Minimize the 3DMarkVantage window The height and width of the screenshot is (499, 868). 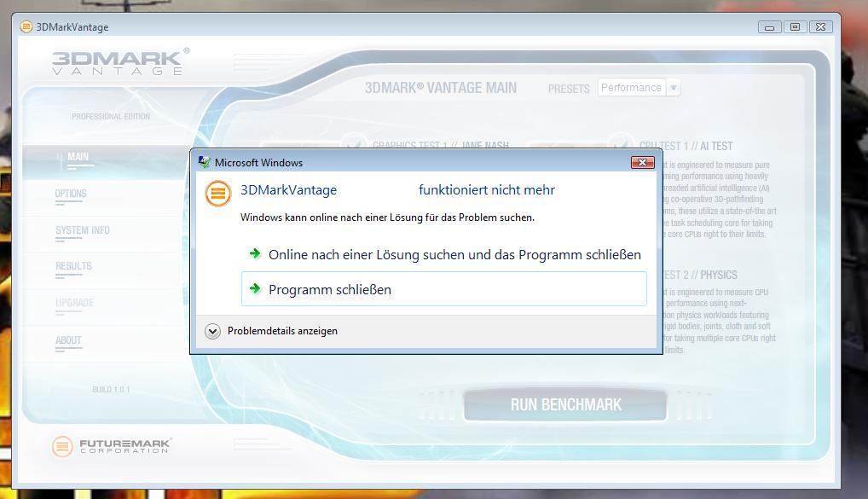tap(769, 27)
